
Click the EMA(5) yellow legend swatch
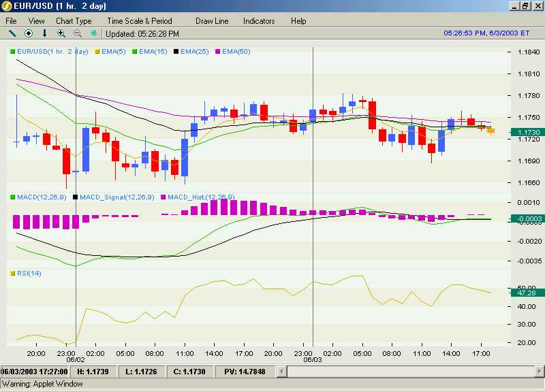(97, 52)
